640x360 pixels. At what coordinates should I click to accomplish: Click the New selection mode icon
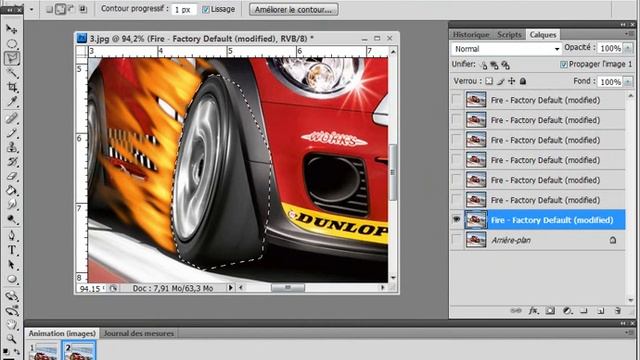(49, 9)
